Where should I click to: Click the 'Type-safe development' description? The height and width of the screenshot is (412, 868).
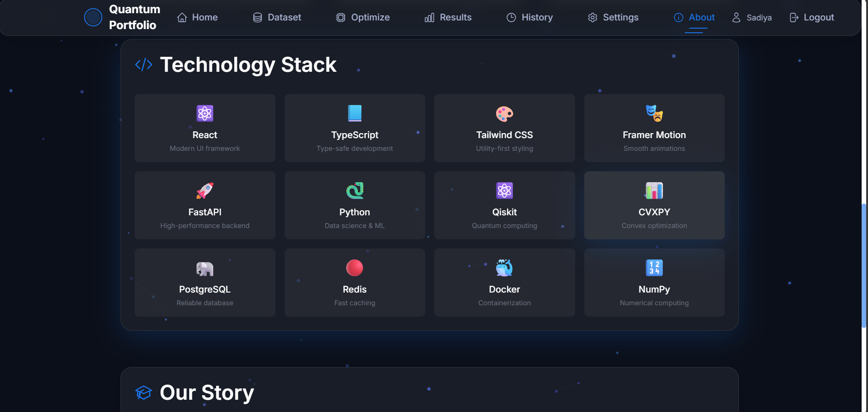click(x=355, y=149)
